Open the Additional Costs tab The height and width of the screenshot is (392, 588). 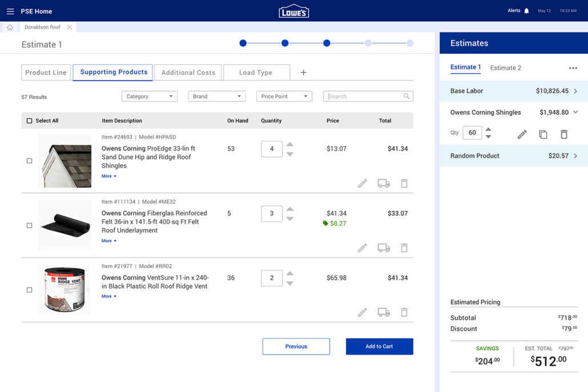pos(188,72)
